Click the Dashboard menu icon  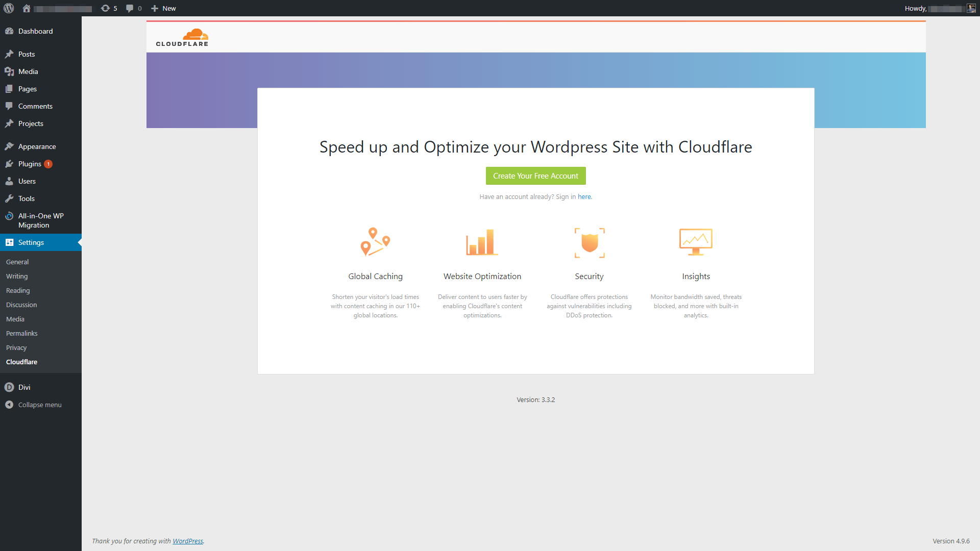9,31
